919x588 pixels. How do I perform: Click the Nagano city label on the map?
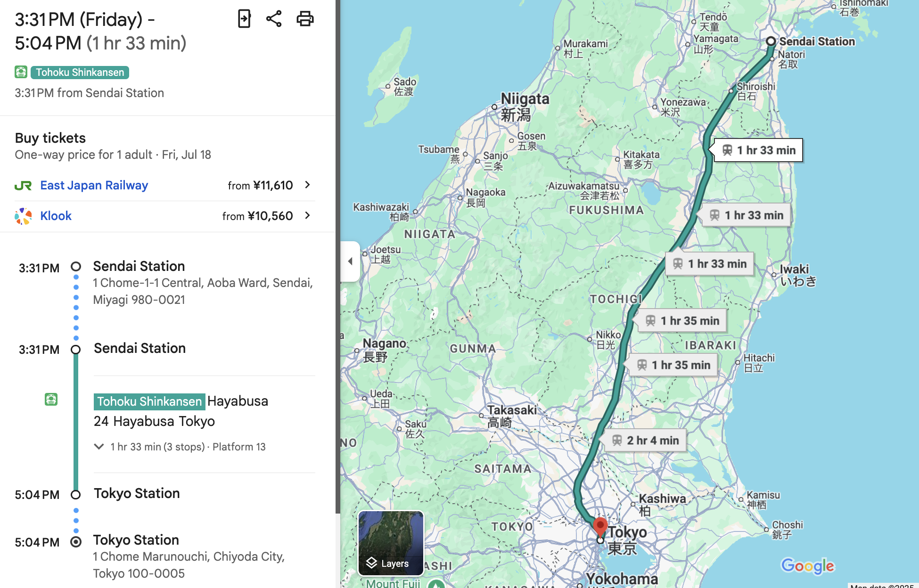point(384,350)
